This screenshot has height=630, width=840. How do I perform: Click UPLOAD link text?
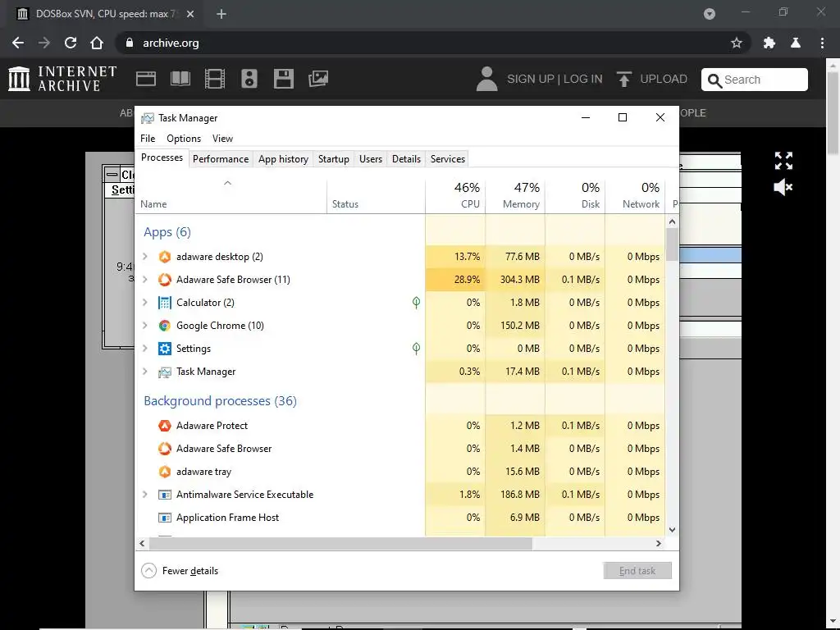point(663,80)
